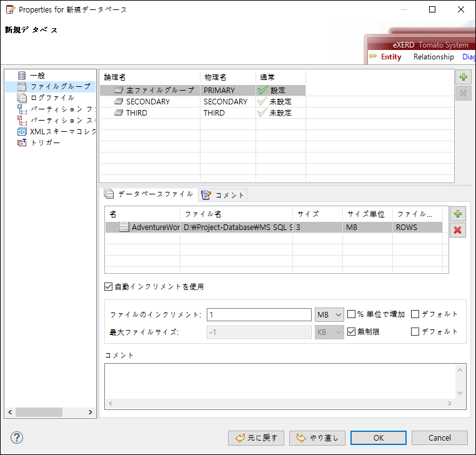Select the PRIMARY physical name cell

point(227,90)
